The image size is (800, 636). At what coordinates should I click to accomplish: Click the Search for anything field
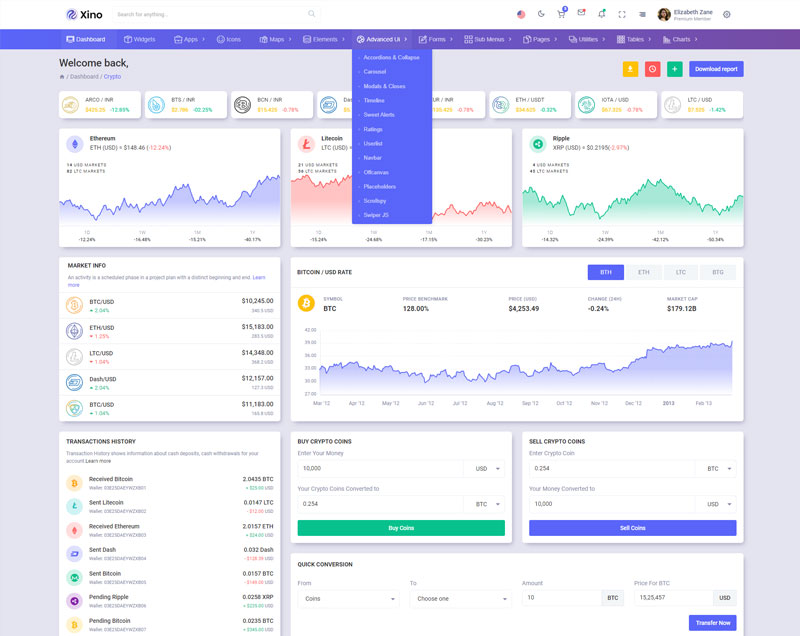tap(210, 14)
